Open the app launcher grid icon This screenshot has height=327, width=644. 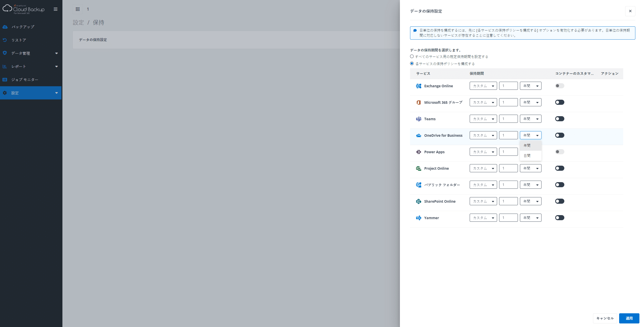78,9
